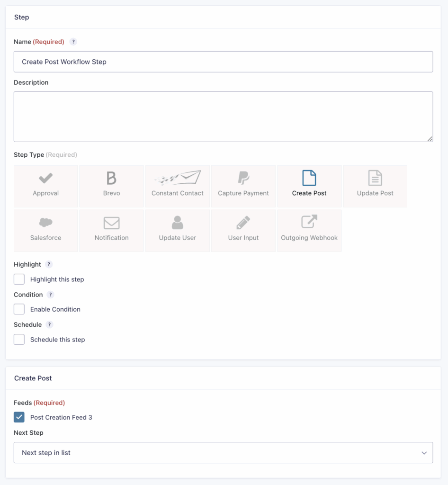The width and height of the screenshot is (448, 485).
Task: Choose the Update User step type
Action: [x=177, y=230]
